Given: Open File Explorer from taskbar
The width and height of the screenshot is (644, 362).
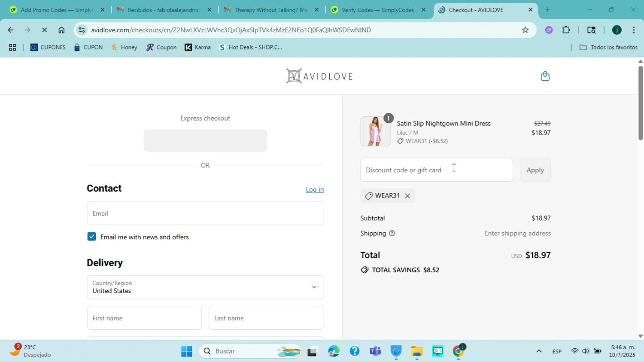Looking at the screenshot, I should 416,351.
